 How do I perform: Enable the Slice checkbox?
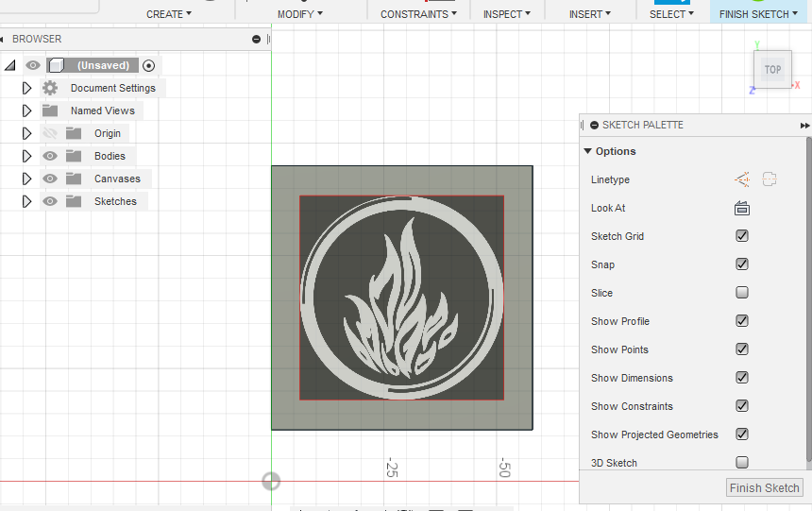point(742,292)
